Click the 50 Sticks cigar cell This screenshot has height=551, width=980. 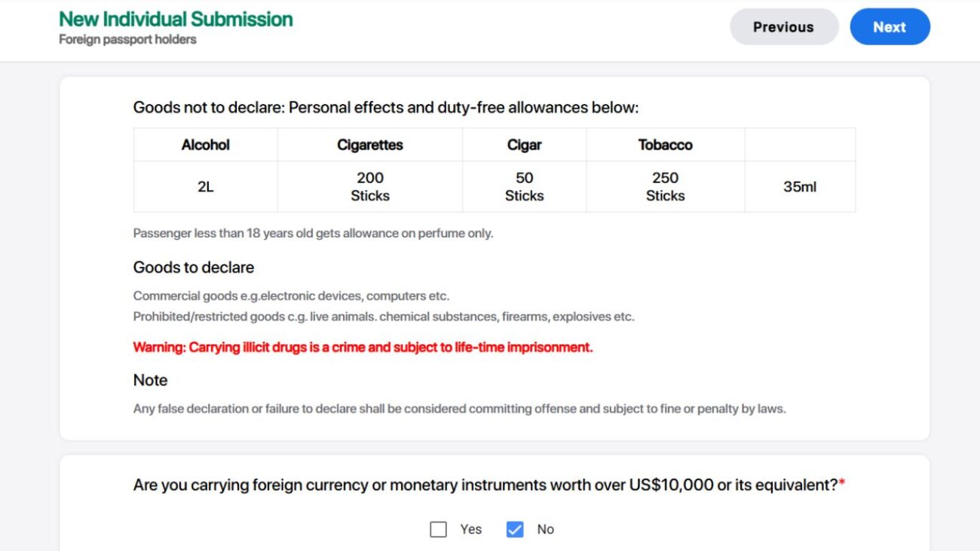click(524, 187)
